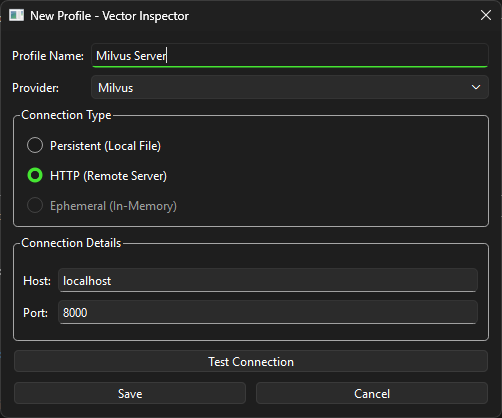Viewport: 502px width, 418px height.
Task: Save the new profile
Action: coord(130,394)
